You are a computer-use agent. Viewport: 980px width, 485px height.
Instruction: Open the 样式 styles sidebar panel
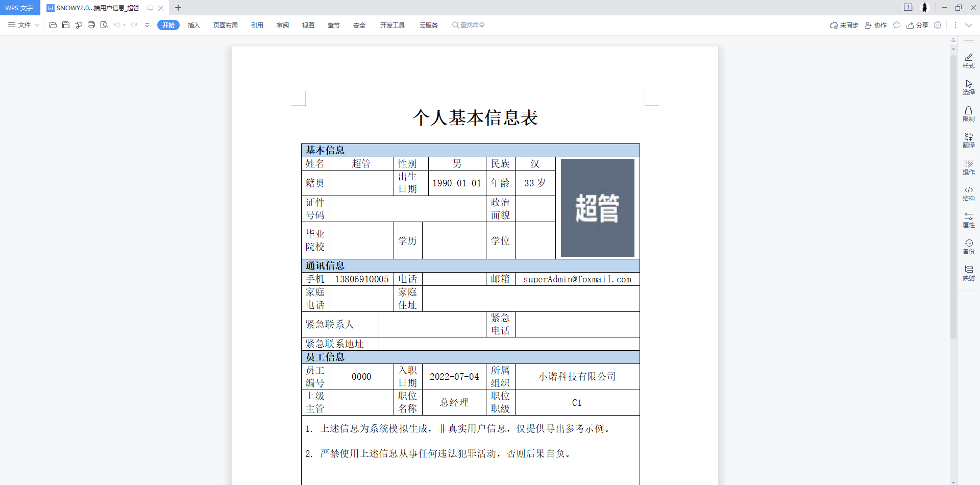[x=968, y=61]
